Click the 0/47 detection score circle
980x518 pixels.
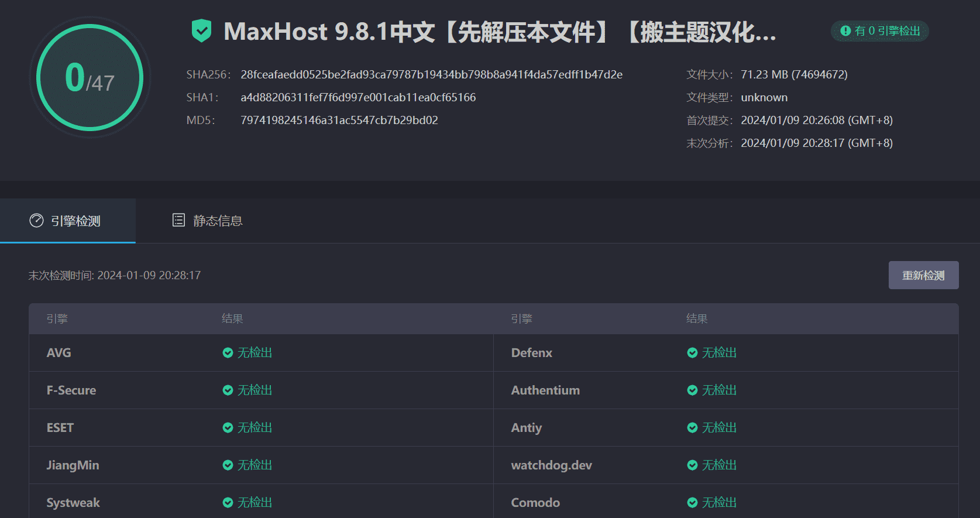tap(90, 77)
